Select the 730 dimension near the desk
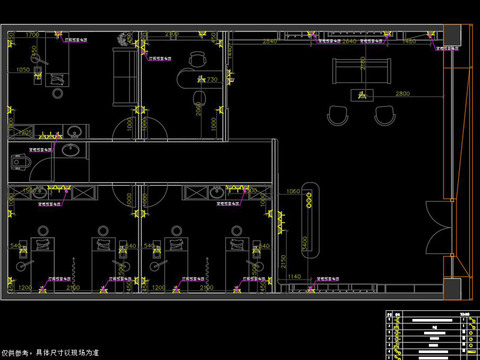Viewport: 480px width, 360px height. coord(212,79)
